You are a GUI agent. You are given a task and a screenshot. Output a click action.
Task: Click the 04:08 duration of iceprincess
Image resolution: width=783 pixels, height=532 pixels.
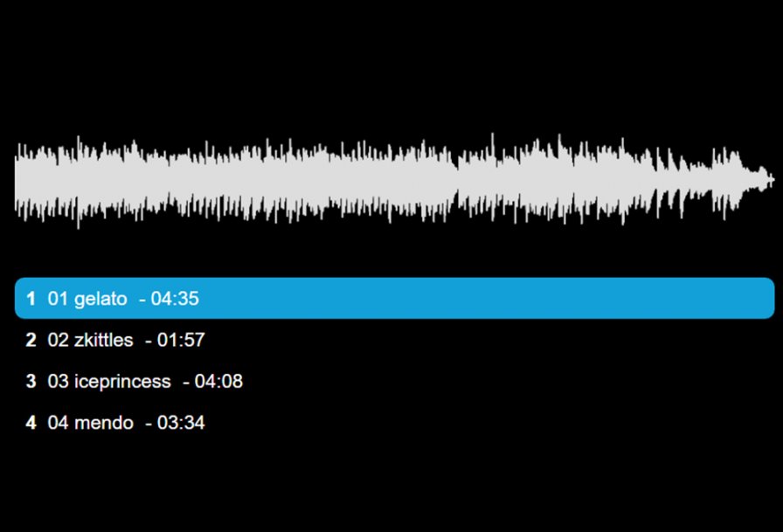coord(218,381)
